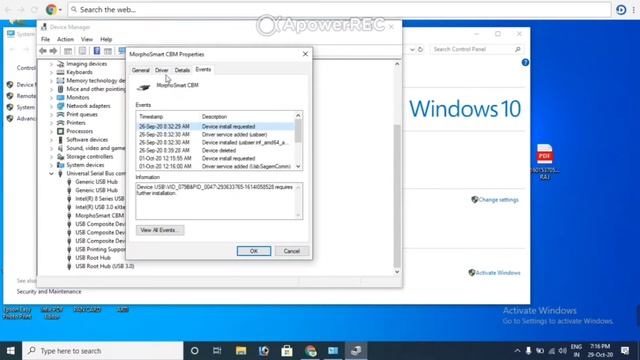Click the Type here to search box

pos(103,351)
